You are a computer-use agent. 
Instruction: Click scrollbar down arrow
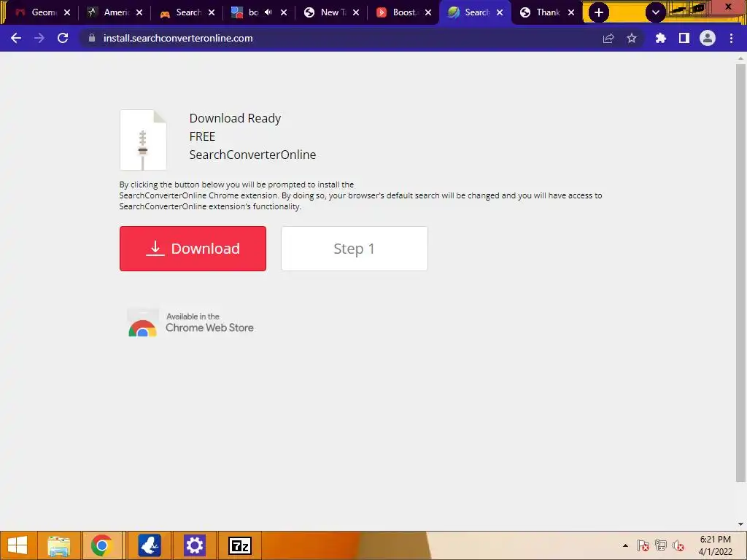point(740,524)
